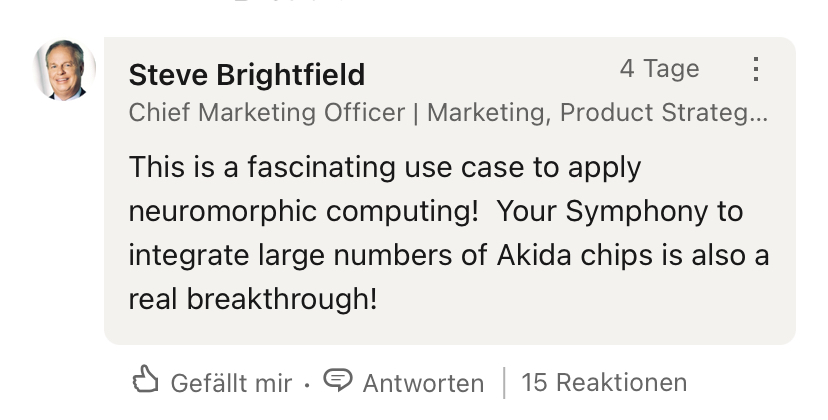Image resolution: width=828 pixels, height=420 pixels.
Task: Click the word "Marketing," in the headline
Action: [487, 113]
